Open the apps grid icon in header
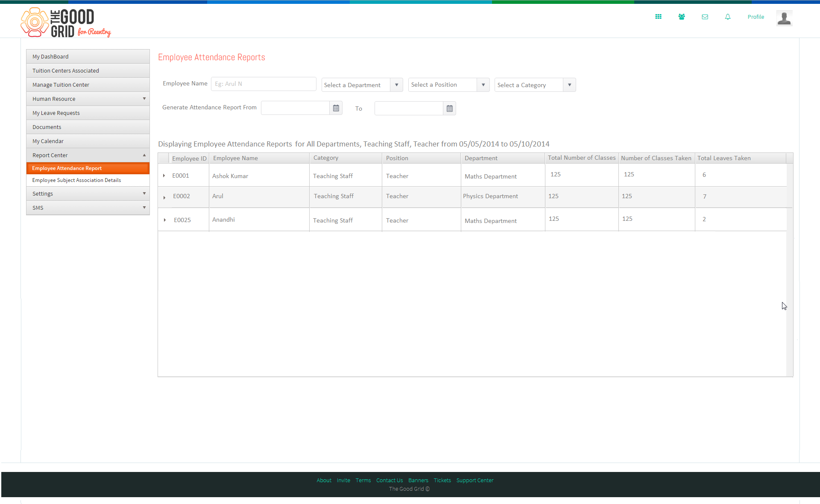This screenshot has width=820, height=504. point(658,17)
